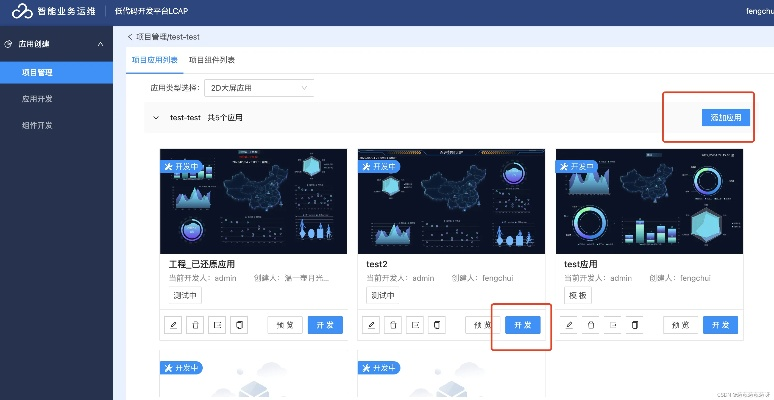Screen dimensions: 774x400
Task: Click the 预览 button on the test应用 card
Action: [680, 325]
